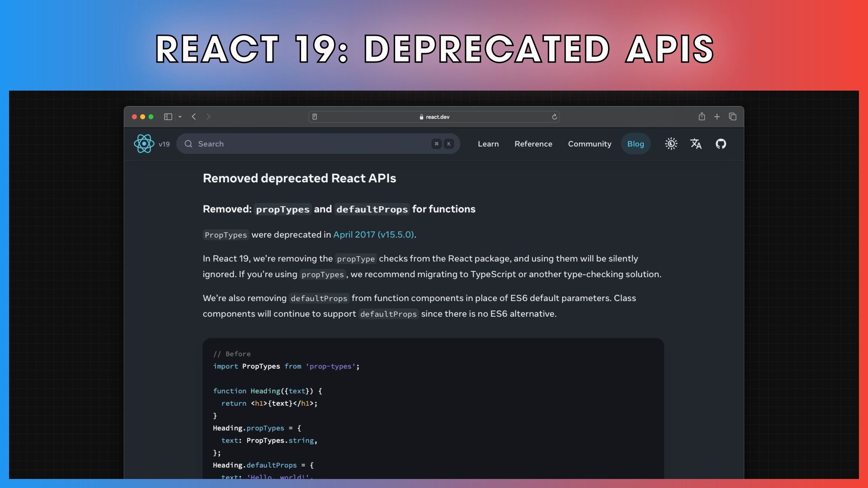
Task: Follow the April 2017 (v15.5.0) link
Action: 373,235
